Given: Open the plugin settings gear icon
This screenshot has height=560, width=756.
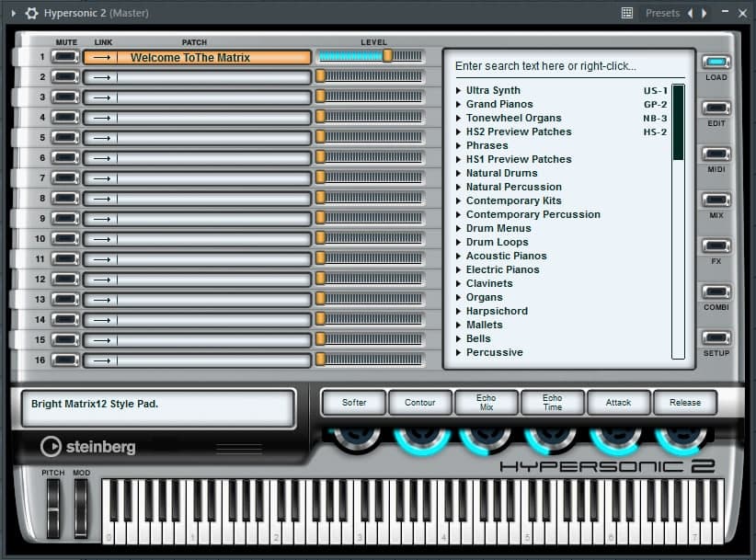Looking at the screenshot, I should click(x=31, y=13).
